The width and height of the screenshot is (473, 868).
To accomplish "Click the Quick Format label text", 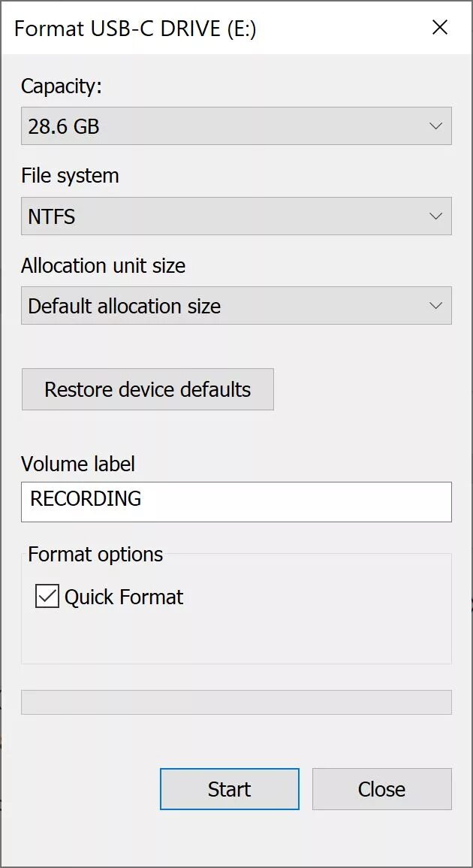I will (124, 597).
